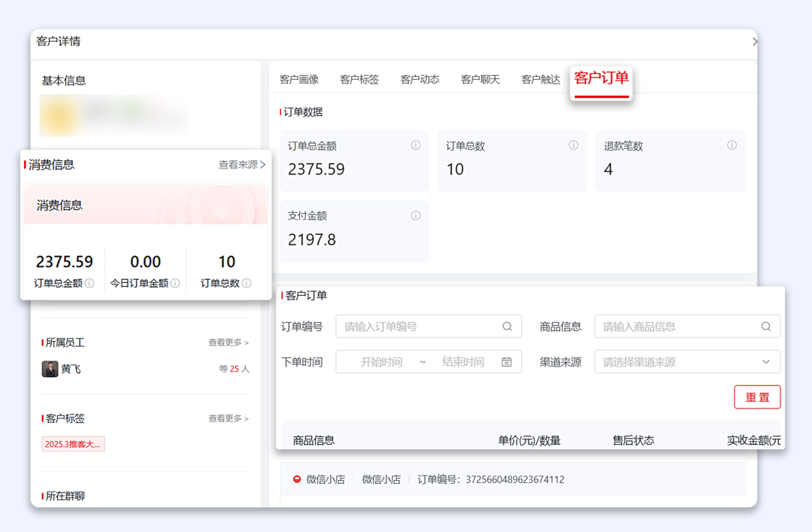The image size is (812, 532).
Task: Click the search icon in 订单编号 field
Action: click(x=506, y=326)
